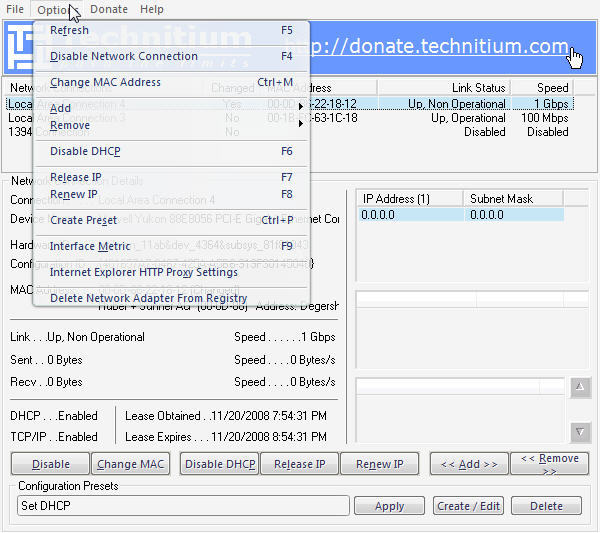Choose Renew IP from the menu
Image resolution: width=600 pixels, height=533 pixels.
point(171,194)
